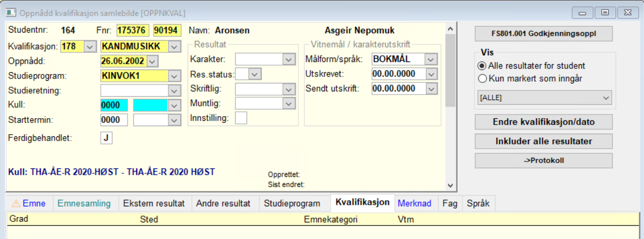The width and height of the screenshot is (644, 239).
Task: Toggle the Innstilling checkbox
Action: (241, 118)
